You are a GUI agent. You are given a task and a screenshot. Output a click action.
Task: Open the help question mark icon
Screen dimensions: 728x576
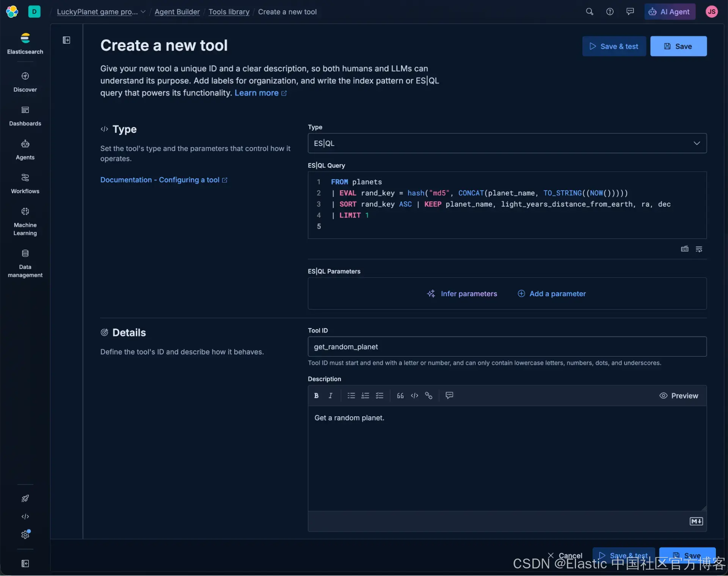(610, 11)
